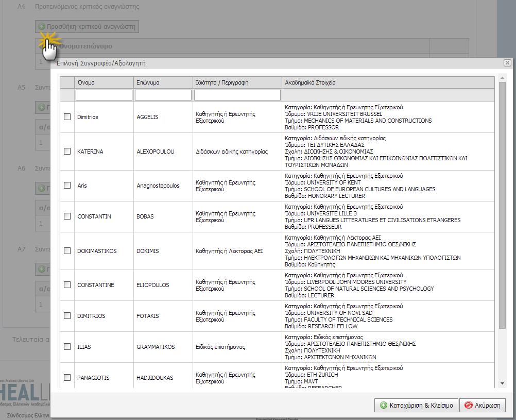The height and width of the screenshot is (420, 516).
Task: Mark the CONSTANTINE ELIOPOULOS checkbox
Action: point(67,284)
